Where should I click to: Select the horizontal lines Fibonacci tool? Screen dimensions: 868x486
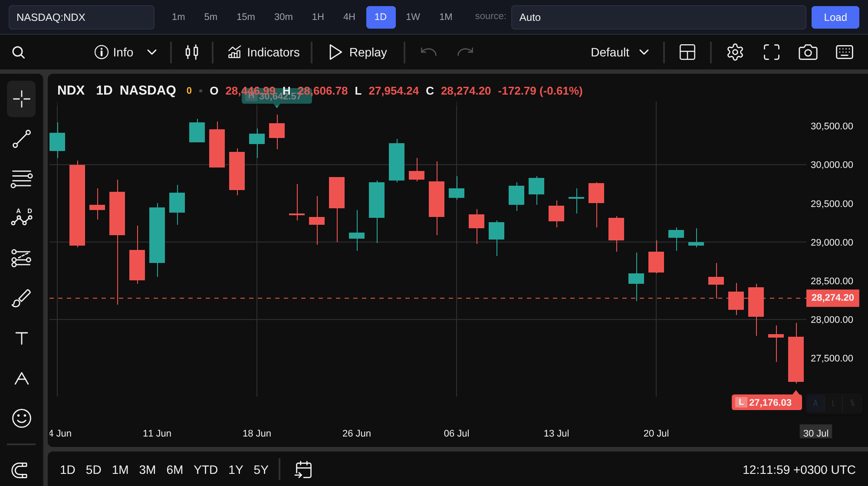point(21,179)
